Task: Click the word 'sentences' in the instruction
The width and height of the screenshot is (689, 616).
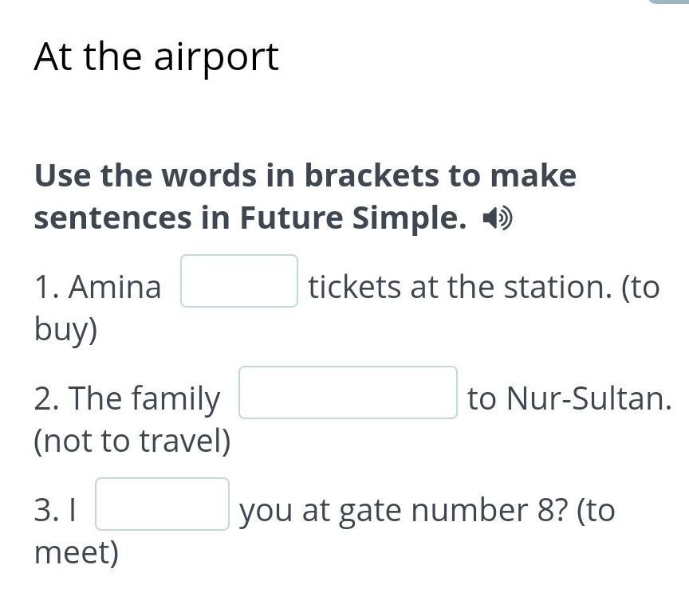Action: coord(112,218)
